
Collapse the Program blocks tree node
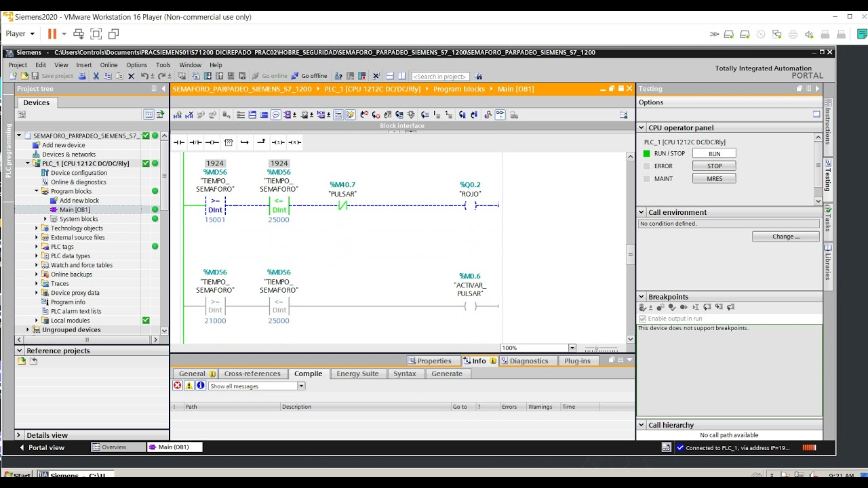37,191
